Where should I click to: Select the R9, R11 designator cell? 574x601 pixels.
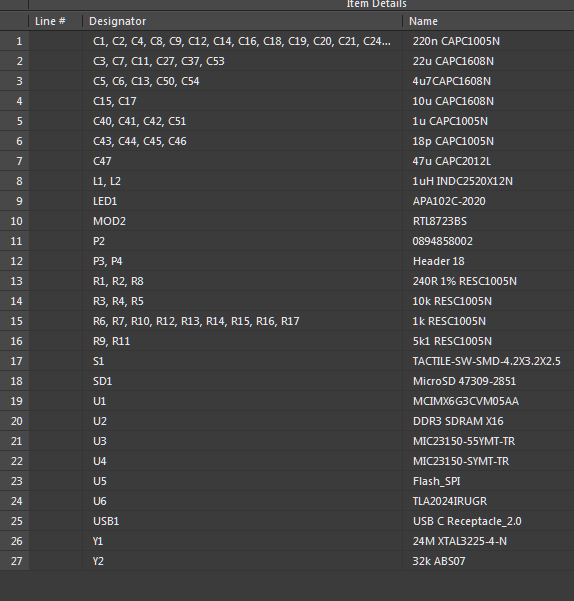pyautogui.click(x=243, y=341)
